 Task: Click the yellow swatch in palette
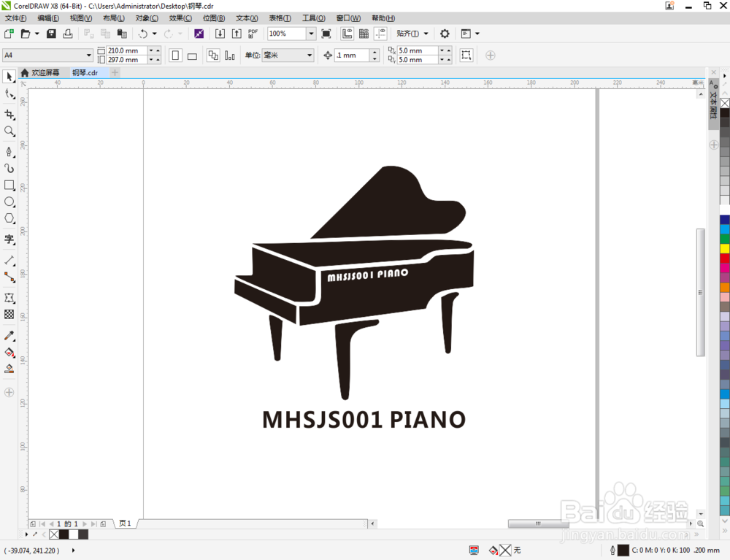(725, 248)
